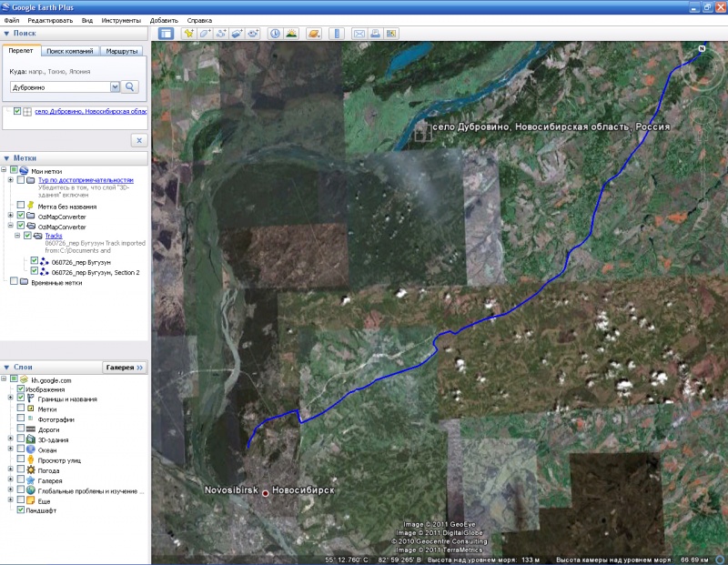This screenshot has height=565, width=728.
Task: Collapse the Tracks tree node
Action: [x=17, y=236]
